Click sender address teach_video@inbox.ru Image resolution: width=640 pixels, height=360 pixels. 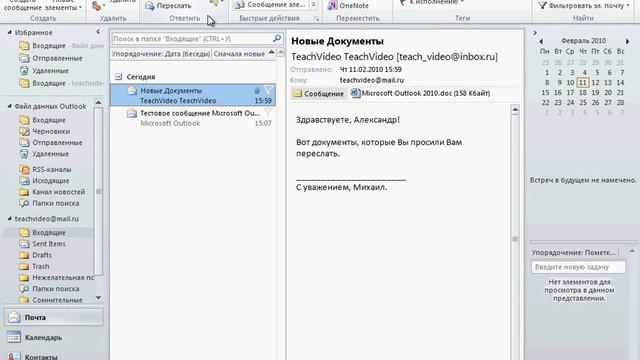click(447, 57)
